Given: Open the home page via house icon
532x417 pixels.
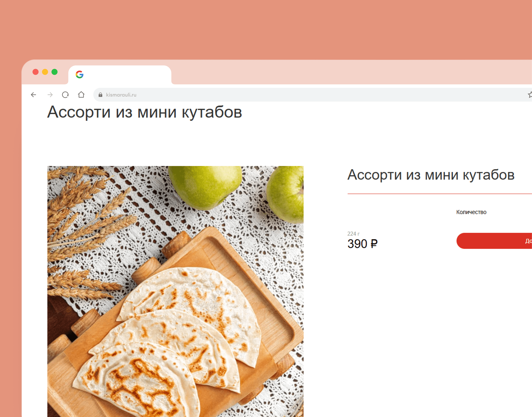Looking at the screenshot, I should (81, 94).
